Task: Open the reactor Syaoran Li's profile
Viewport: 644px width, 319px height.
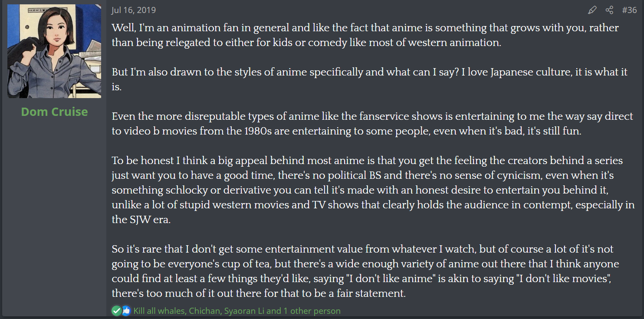Action: pyautogui.click(x=244, y=311)
